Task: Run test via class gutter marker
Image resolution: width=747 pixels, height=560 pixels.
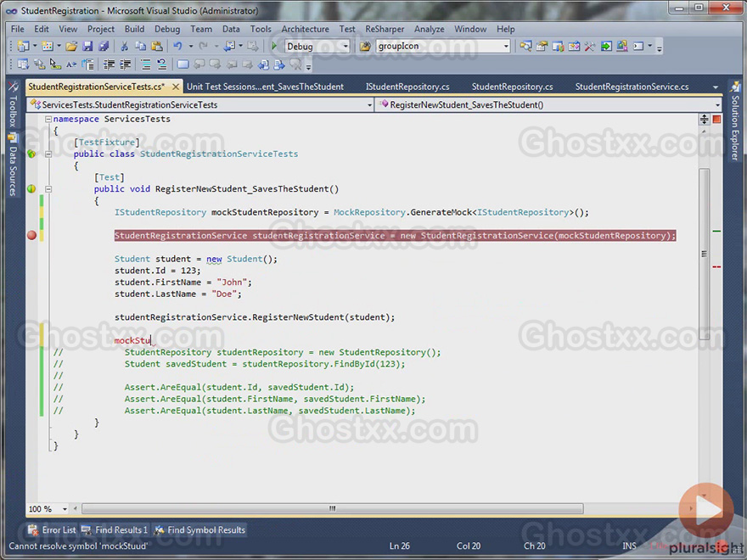Action: point(31,154)
